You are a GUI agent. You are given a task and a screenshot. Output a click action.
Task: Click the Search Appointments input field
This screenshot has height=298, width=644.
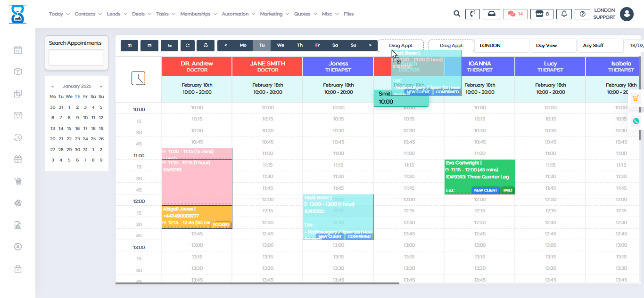76,58
